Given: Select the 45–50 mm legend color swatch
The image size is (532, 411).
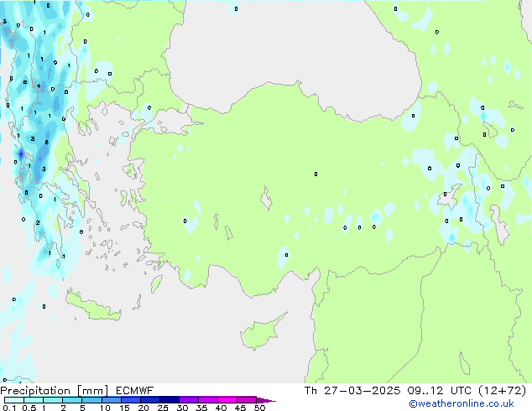Looking at the screenshot, I should click(x=247, y=400).
